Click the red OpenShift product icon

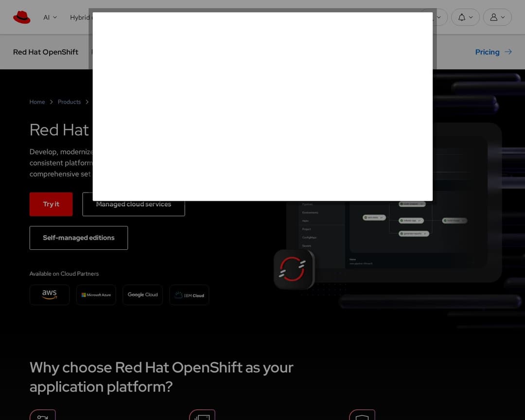[294, 269]
